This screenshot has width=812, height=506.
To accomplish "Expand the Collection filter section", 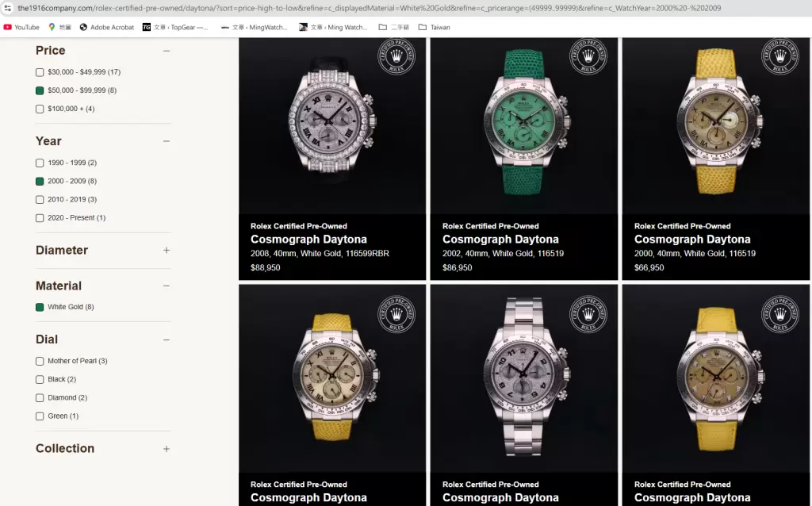I will tap(167, 449).
